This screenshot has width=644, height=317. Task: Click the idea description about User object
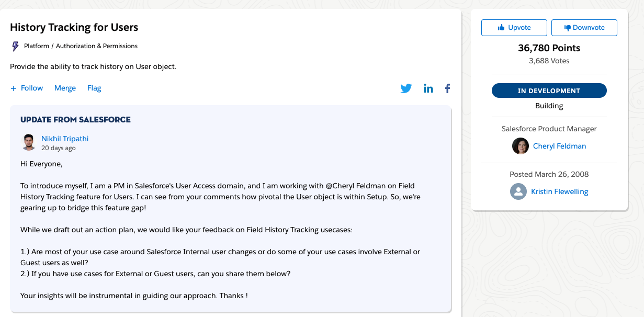pyautogui.click(x=93, y=67)
